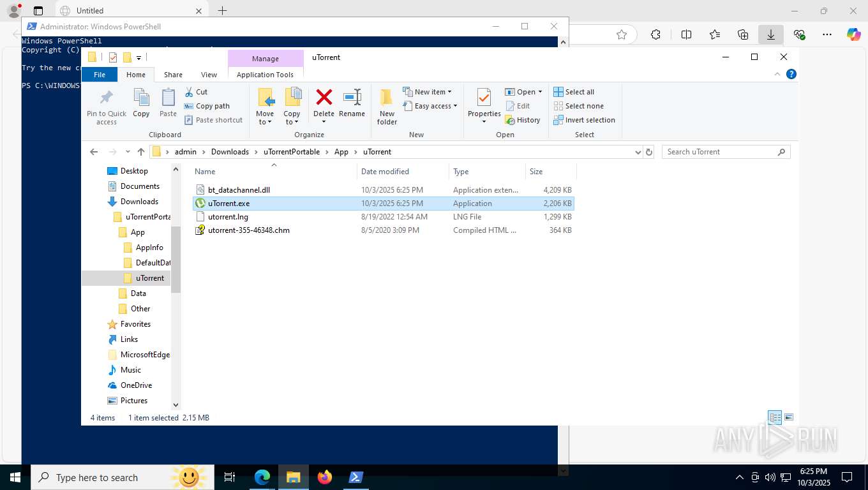Open the New item dropdown

pos(427,92)
